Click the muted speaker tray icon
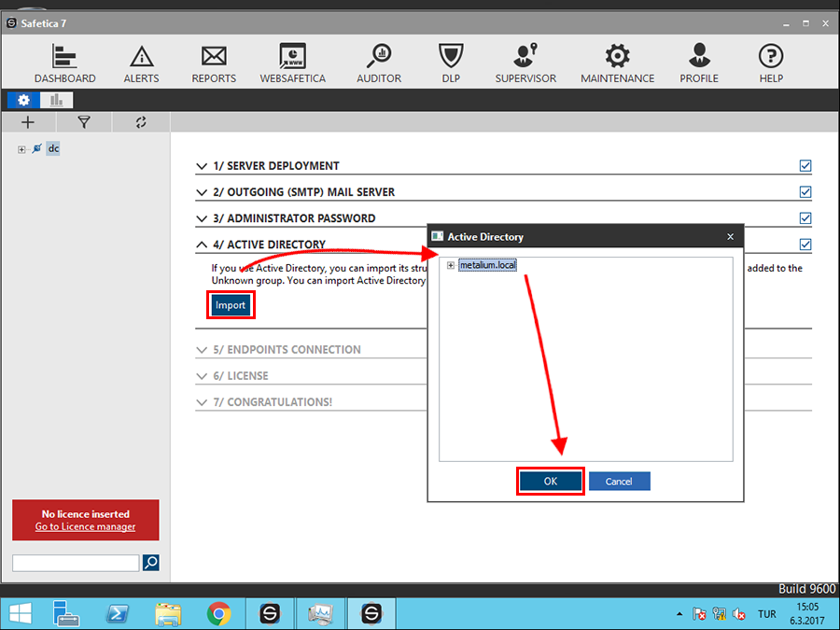The height and width of the screenshot is (630, 840). pyautogui.click(x=739, y=614)
